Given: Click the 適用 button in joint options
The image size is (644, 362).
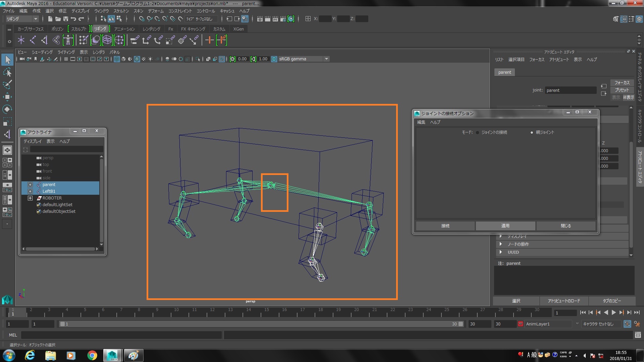Looking at the screenshot, I should [505, 226].
